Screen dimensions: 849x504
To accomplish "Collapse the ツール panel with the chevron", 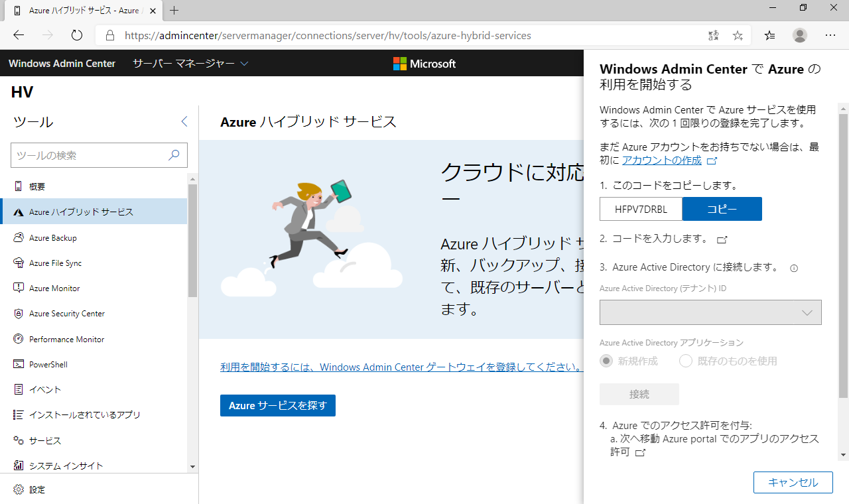I will coord(184,121).
